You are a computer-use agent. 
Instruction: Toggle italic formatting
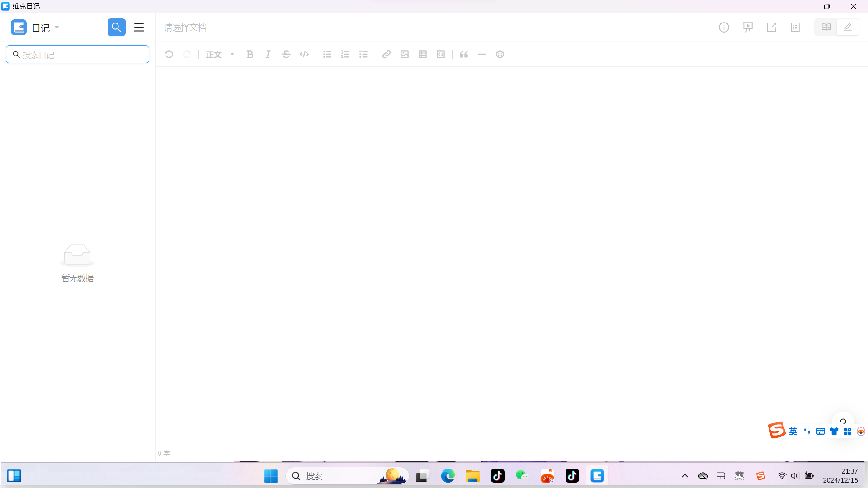[268, 54]
